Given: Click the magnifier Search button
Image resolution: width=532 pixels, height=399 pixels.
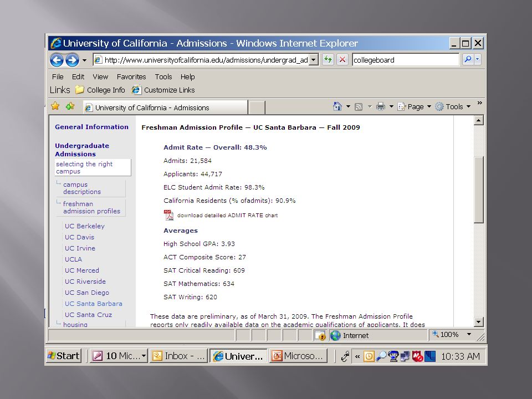Looking at the screenshot, I should coord(468,59).
